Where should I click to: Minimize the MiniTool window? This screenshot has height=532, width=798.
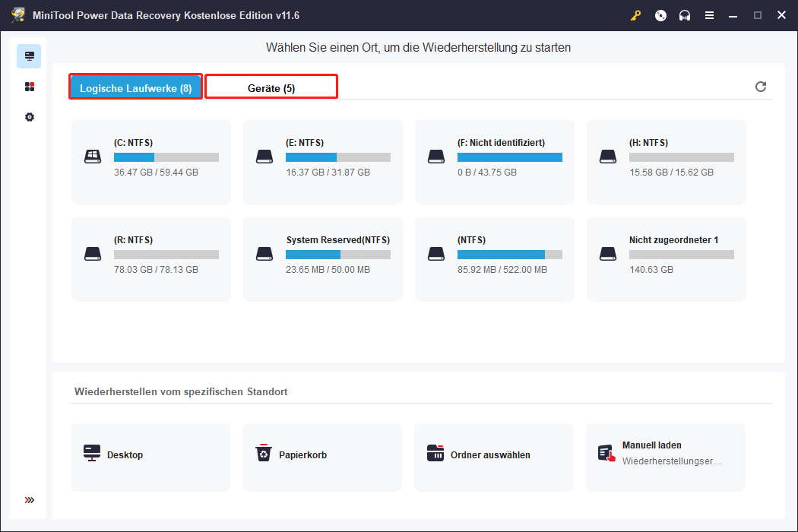coord(733,16)
